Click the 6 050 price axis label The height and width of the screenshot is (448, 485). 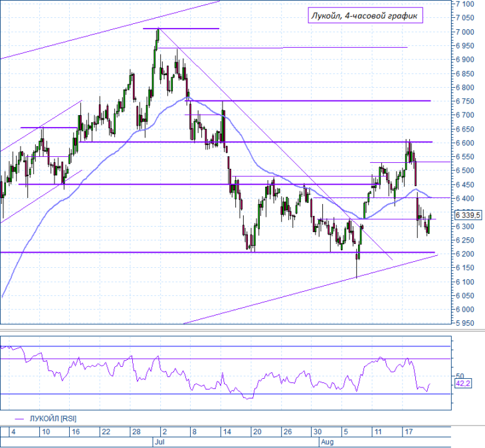pyautogui.click(x=465, y=296)
